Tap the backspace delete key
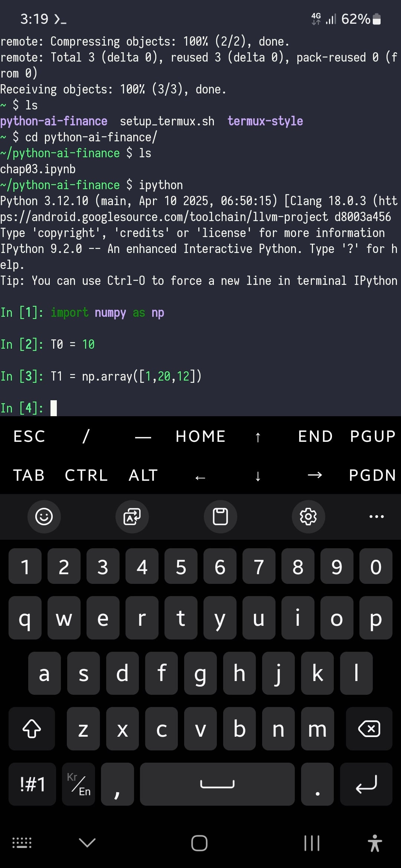401x868 pixels. pos(369,729)
